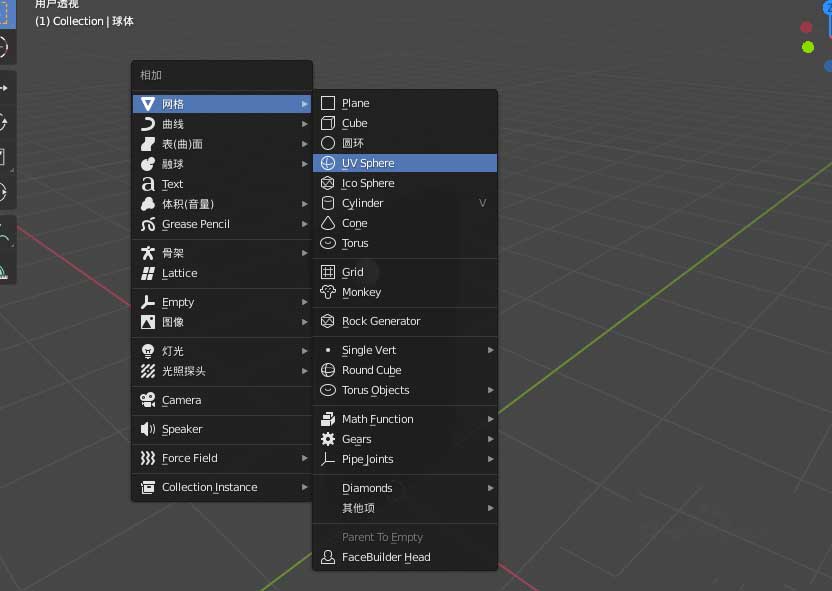Select the Torus Objects menu entry
This screenshot has height=591, width=832.
coord(405,390)
